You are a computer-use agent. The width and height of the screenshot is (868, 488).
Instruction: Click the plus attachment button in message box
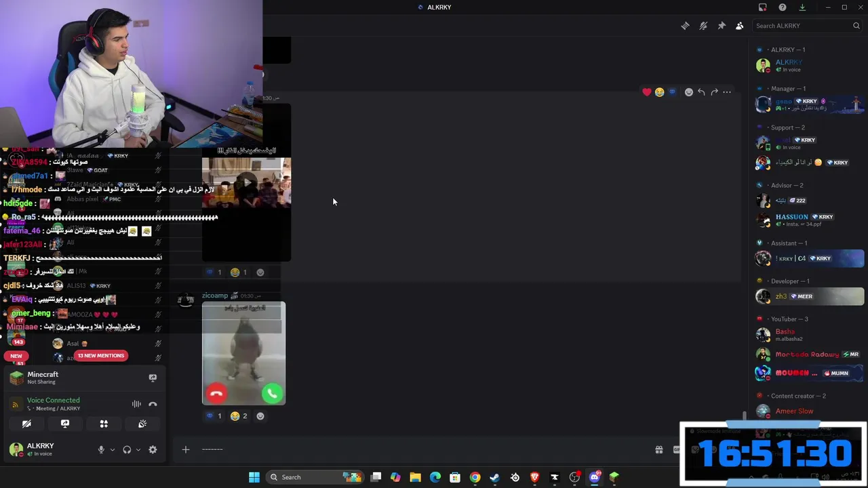[185, 449]
